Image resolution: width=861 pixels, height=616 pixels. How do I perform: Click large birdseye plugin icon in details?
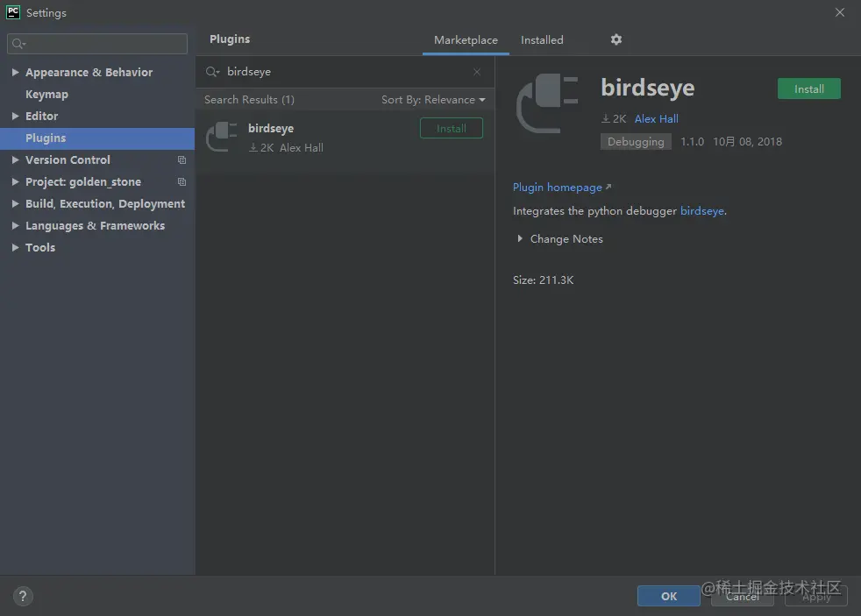pos(547,103)
